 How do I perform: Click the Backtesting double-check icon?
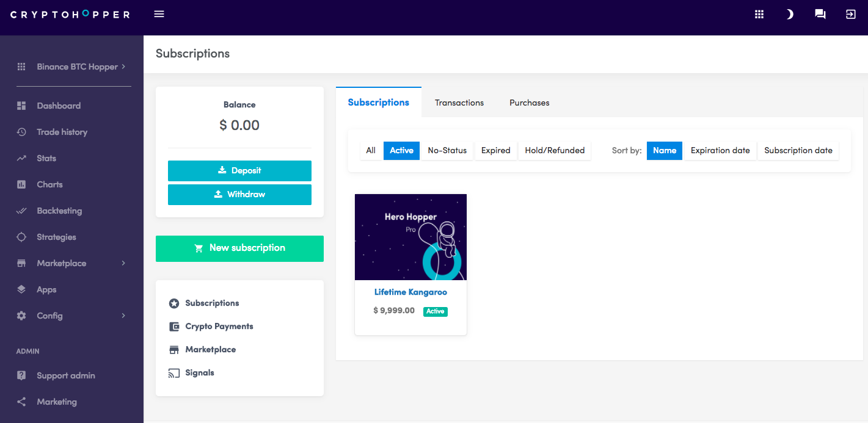[21, 211]
